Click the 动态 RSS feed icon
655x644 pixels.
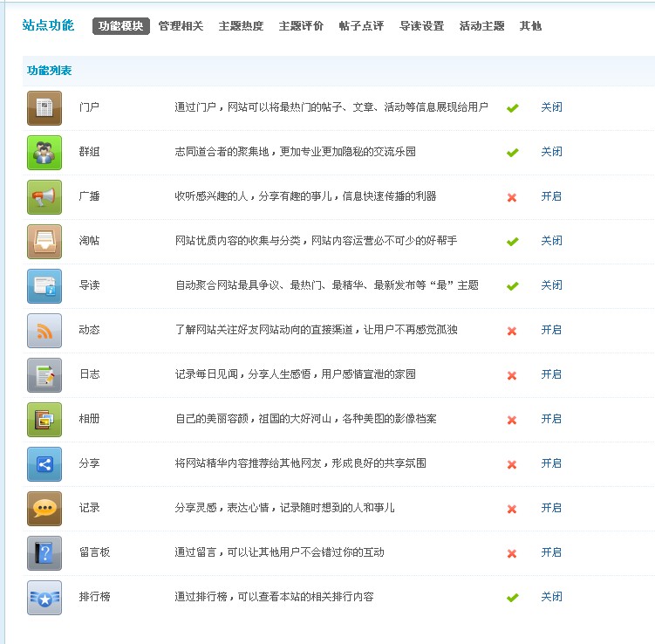[x=44, y=331]
